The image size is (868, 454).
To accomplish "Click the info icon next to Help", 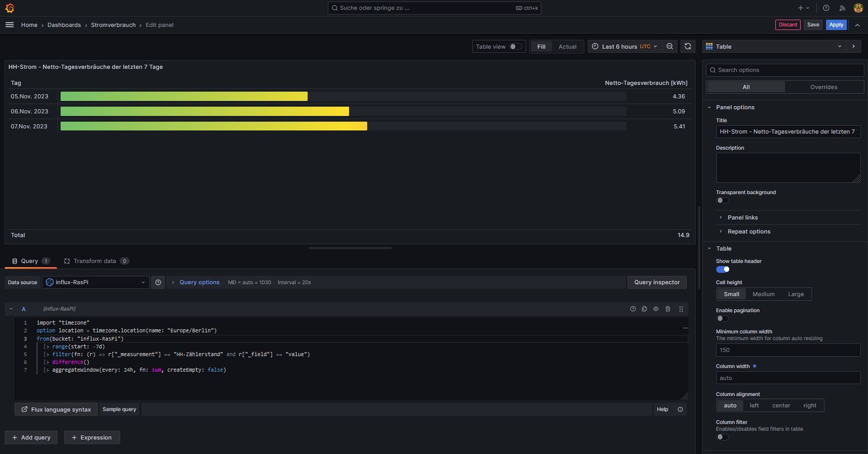I will tap(680, 409).
